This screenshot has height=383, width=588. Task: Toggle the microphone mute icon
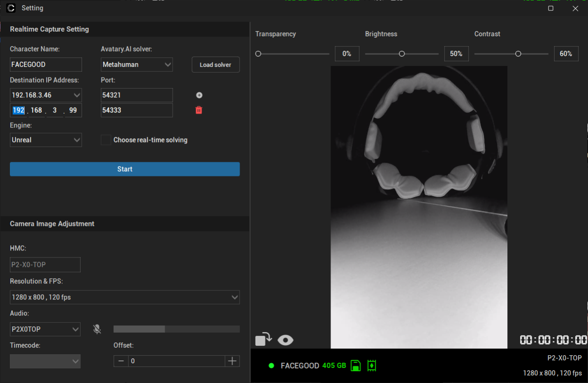[x=97, y=329]
